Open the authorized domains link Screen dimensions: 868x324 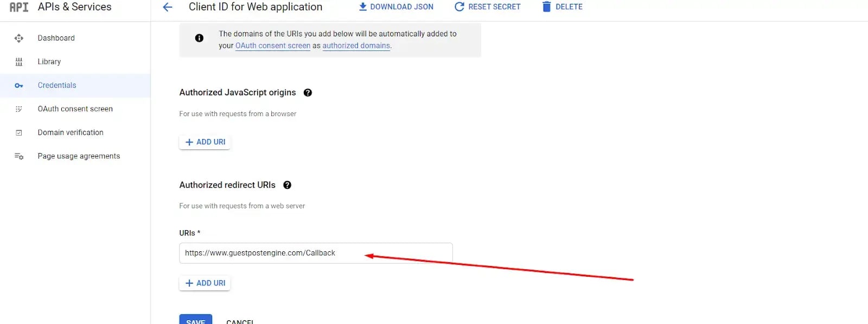pos(356,46)
